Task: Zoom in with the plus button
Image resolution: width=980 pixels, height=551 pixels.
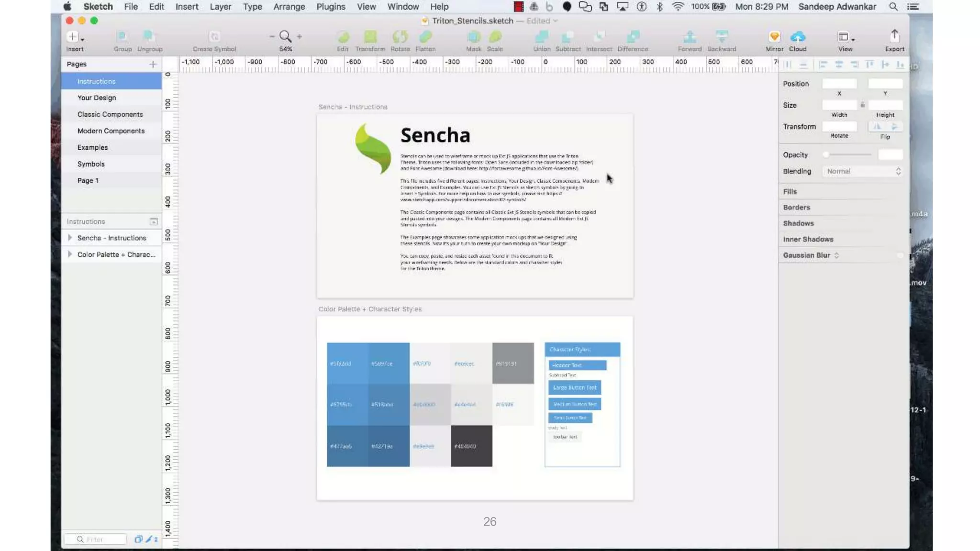Action: [300, 36]
